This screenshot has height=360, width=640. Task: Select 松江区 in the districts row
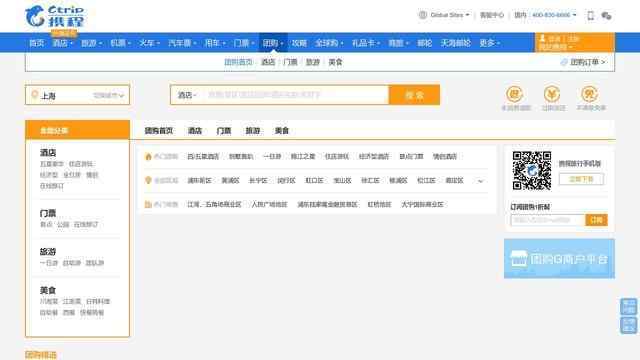[x=426, y=180]
